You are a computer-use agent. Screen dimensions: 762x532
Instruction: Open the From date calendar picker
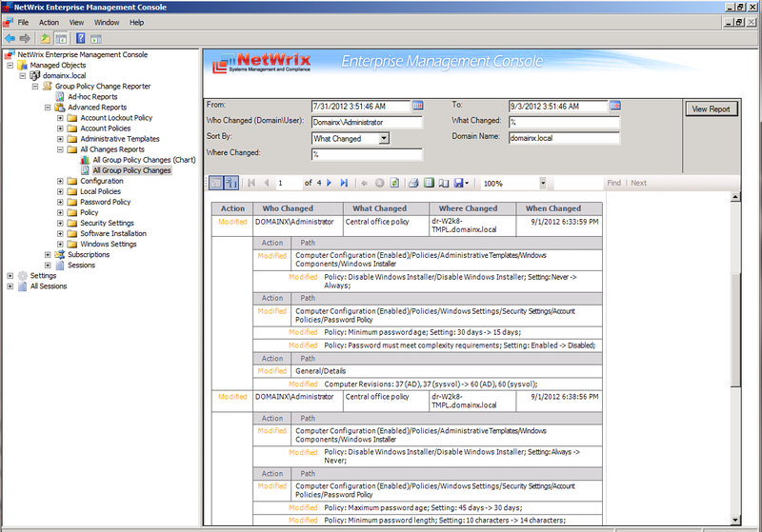tap(418, 106)
